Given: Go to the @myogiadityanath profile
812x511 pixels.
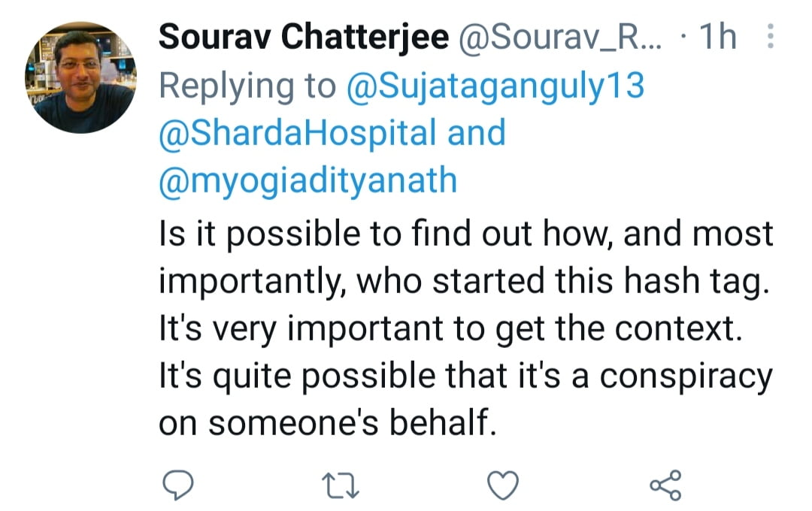Looking at the screenshot, I should click(x=308, y=181).
